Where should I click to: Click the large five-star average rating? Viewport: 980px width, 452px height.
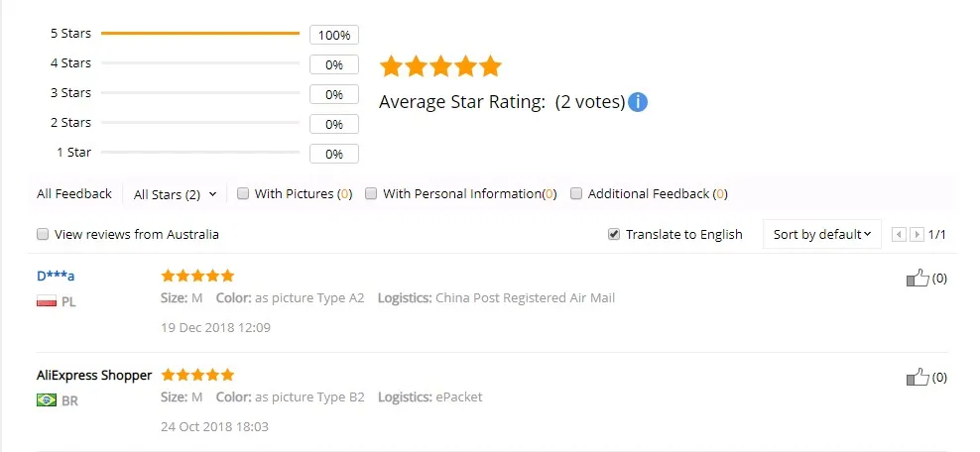pos(440,67)
